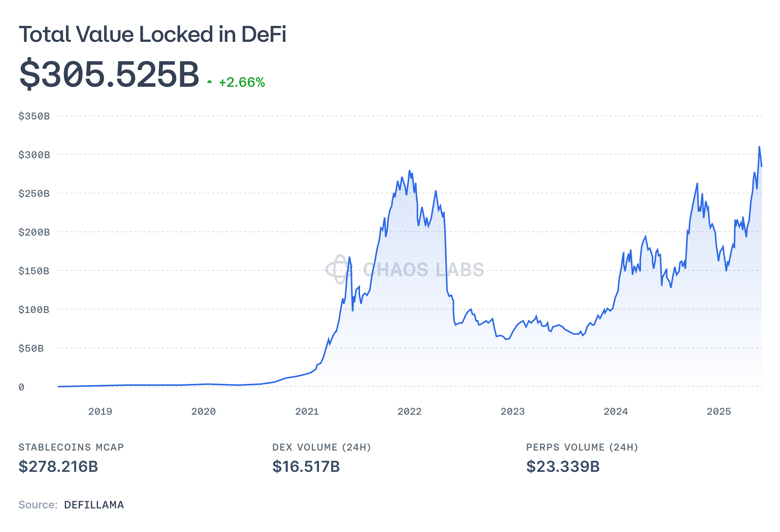This screenshot has width=780, height=532.
Task: Click the DEX Volume (24H) $16.517B value
Action: tap(306, 466)
